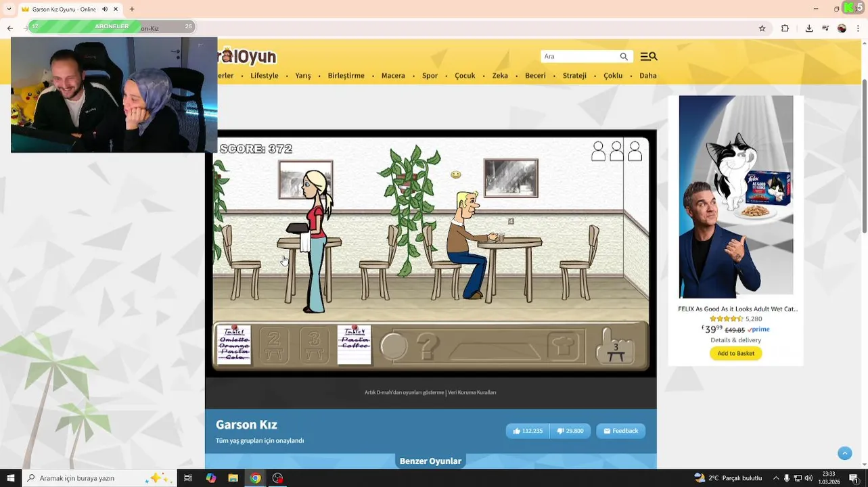The height and width of the screenshot is (487, 868).
Task: Expand the tab search dropdown arrow
Action: pos(8,9)
